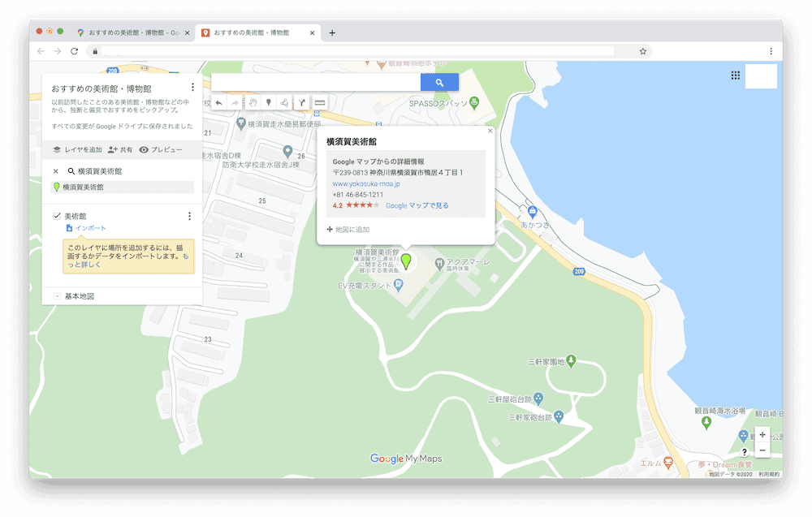Bookmark this page with the star
812x517 pixels.
pyautogui.click(x=642, y=51)
